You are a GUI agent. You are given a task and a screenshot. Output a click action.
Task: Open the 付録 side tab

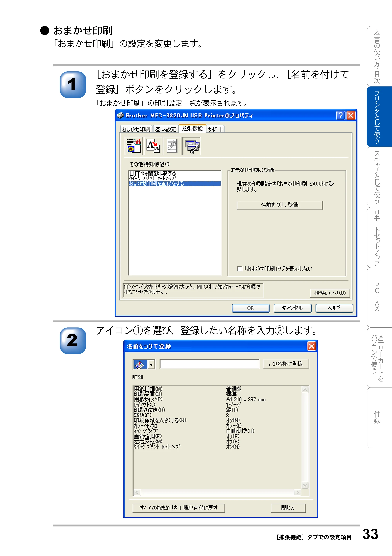[379, 418]
